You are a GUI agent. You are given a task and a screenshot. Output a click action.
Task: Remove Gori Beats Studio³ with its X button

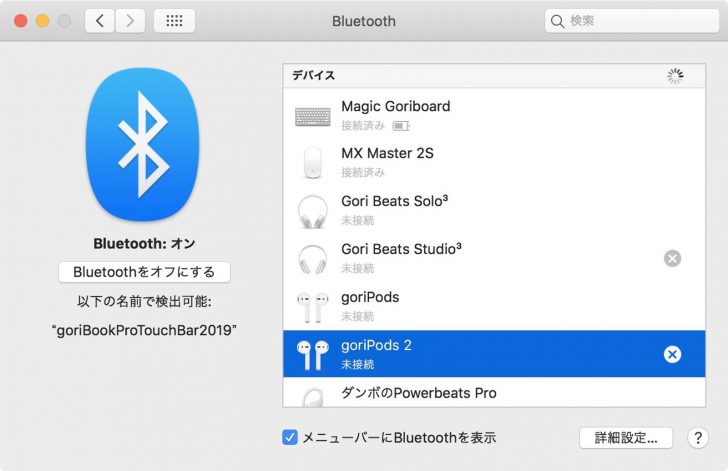coord(672,258)
